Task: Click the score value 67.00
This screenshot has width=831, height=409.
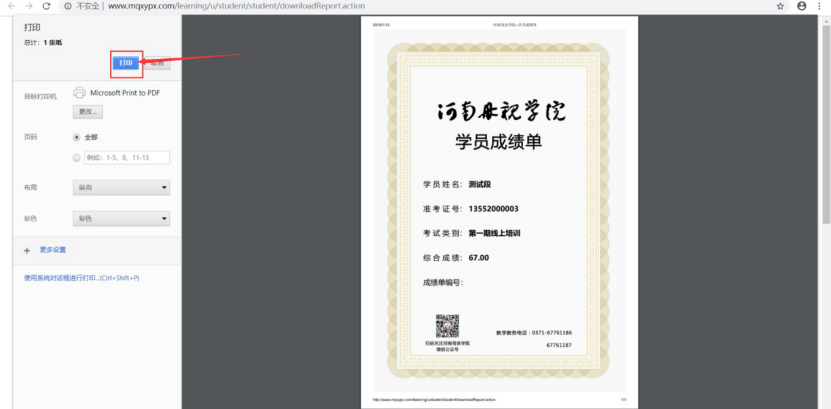Action: [x=479, y=258]
